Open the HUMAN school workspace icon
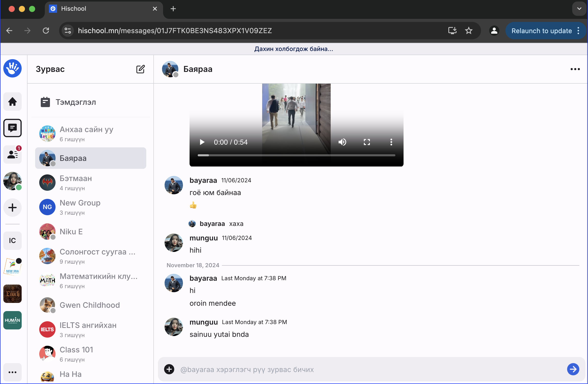Screen dimensions: 588x384 [12, 320]
